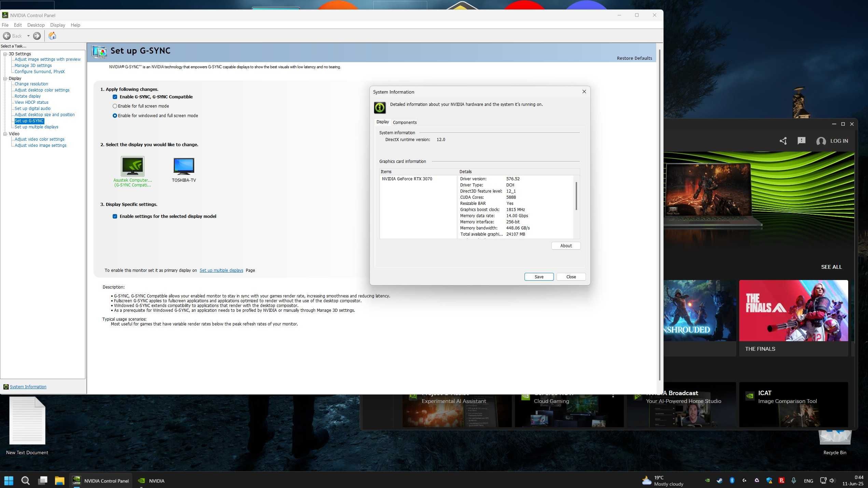Image resolution: width=868 pixels, height=488 pixels.
Task: Collapse the 3D Settings tree node
Action: point(5,54)
